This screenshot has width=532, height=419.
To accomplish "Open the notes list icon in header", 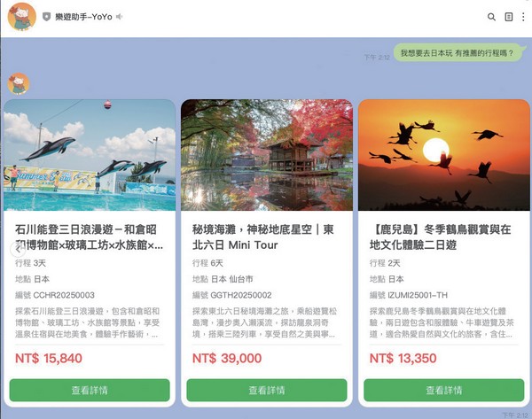I will click(509, 17).
